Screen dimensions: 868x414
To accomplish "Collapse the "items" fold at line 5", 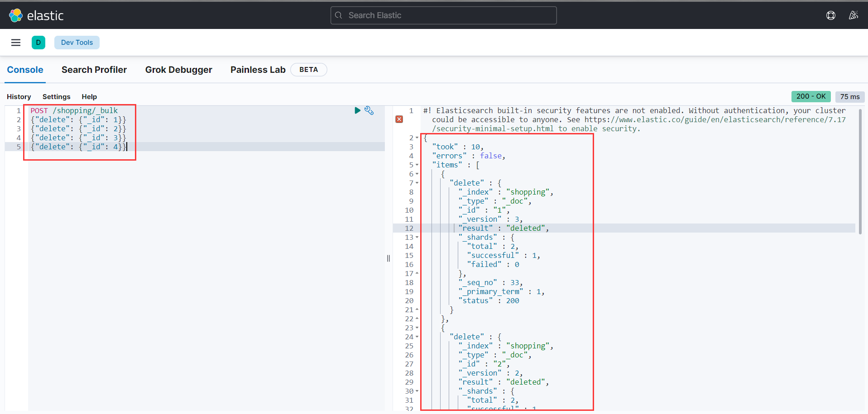I will click(417, 165).
